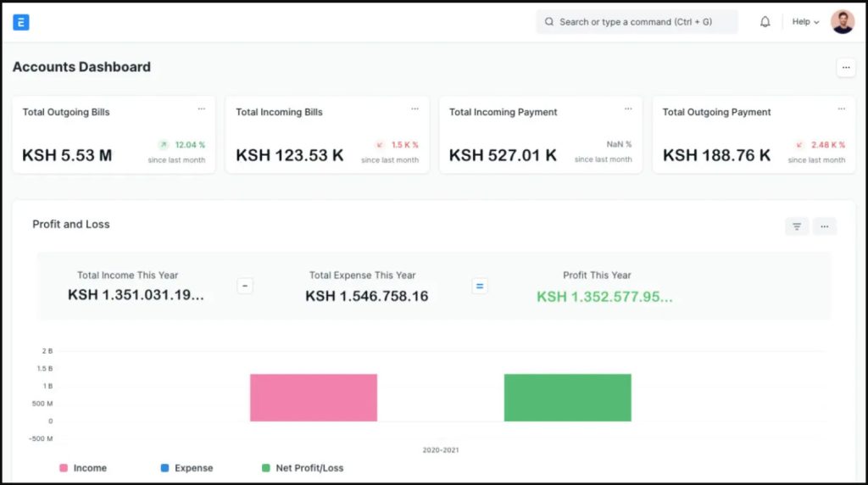Image resolution: width=868 pixels, height=485 pixels.
Task: Click the Profit and Loss filter icon
Action: tap(797, 226)
